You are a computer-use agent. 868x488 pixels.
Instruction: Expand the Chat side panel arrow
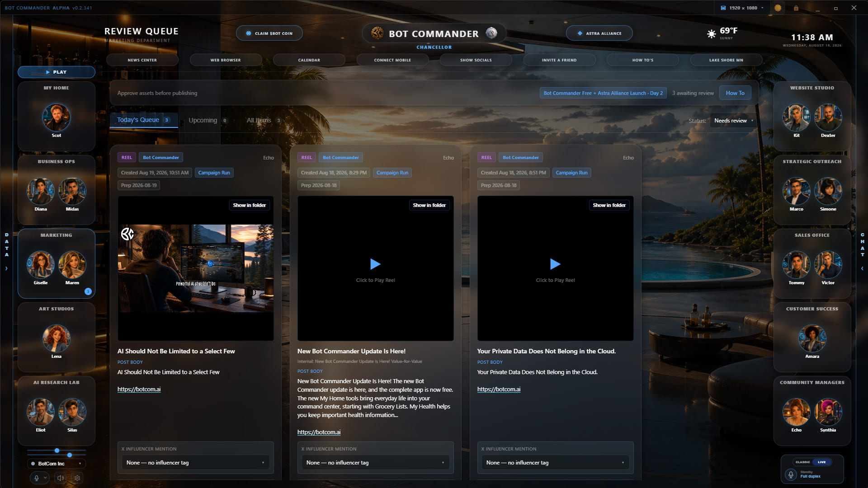tap(862, 268)
